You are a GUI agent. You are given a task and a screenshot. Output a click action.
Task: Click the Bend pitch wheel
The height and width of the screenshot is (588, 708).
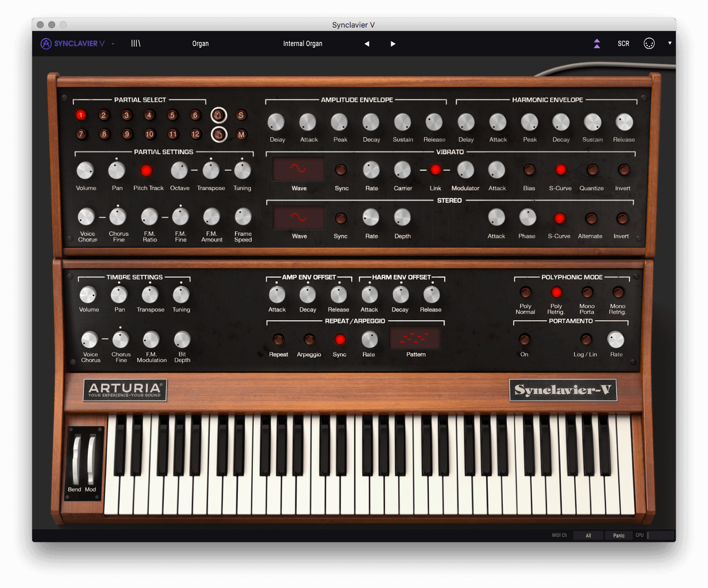tap(76, 460)
